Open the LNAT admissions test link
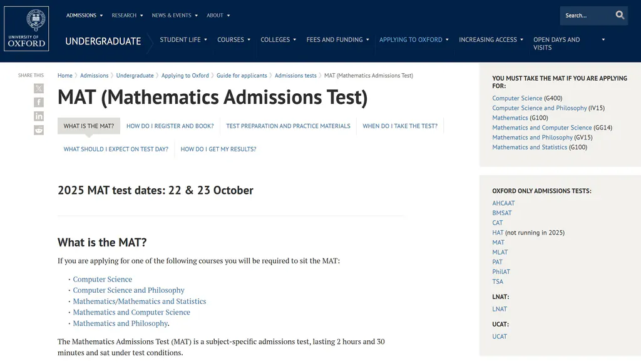The image size is (641, 364). point(500,309)
